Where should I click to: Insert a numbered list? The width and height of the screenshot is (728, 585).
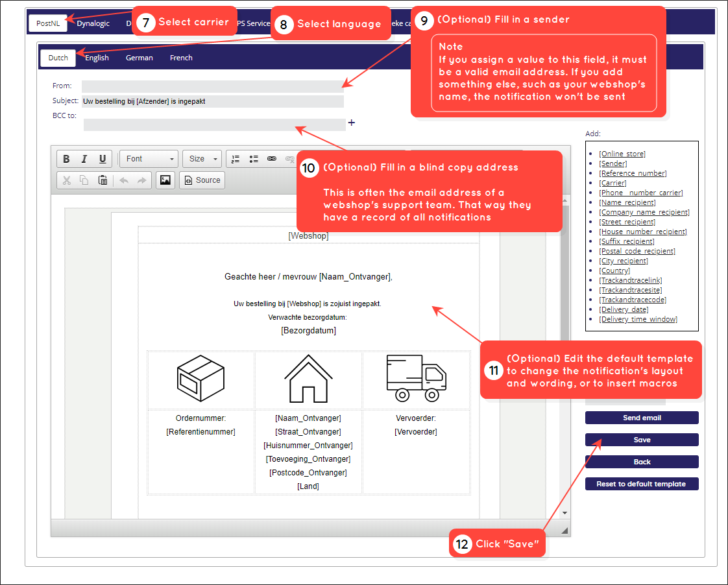coord(236,159)
